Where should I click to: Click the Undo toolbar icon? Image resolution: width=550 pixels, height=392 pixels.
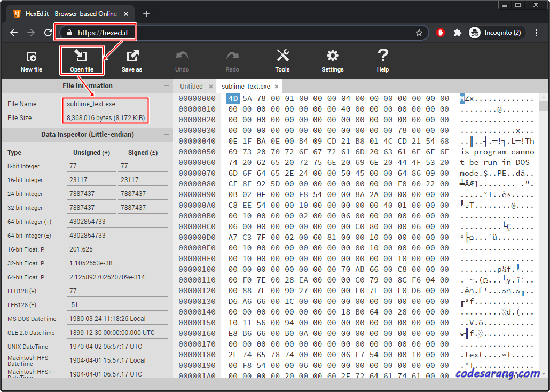182,61
